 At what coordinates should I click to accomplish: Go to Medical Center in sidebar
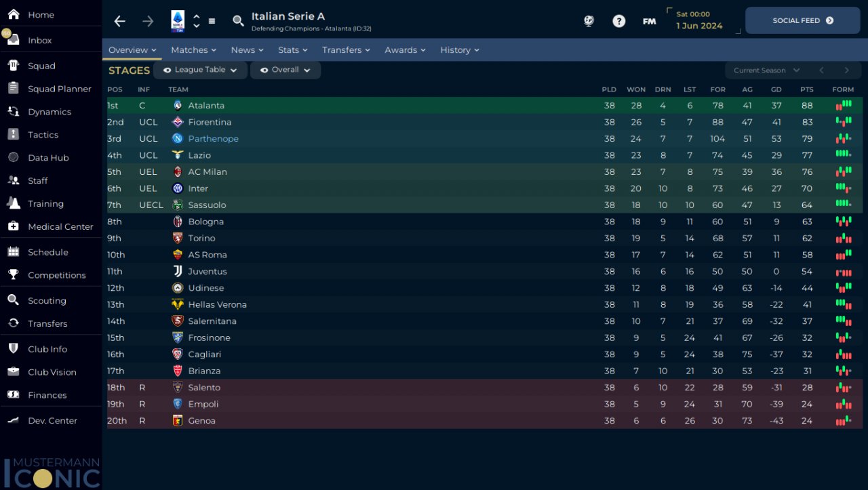click(x=60, y=226)
